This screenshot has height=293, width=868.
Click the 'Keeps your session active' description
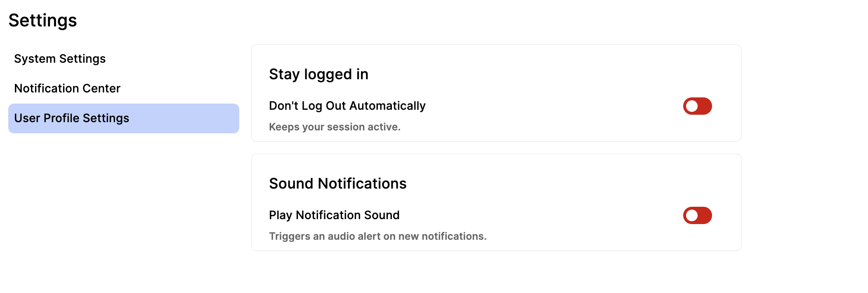[x=335, y=127]
